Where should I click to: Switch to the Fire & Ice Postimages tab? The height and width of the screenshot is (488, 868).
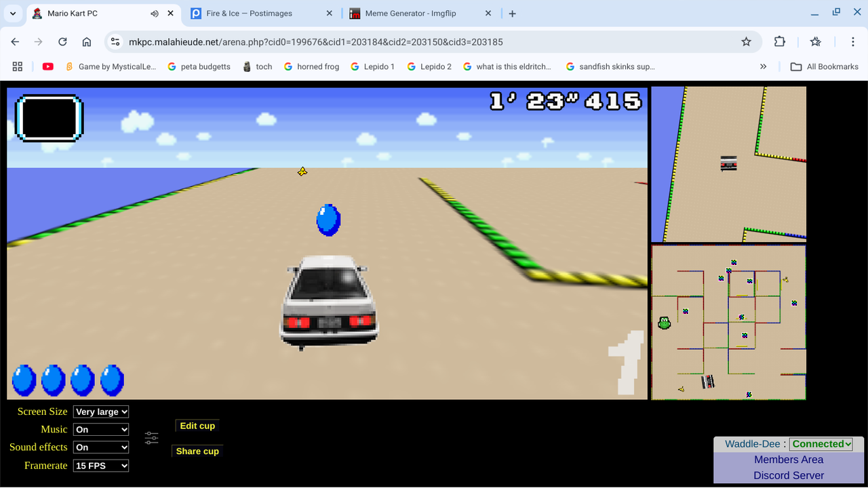click(x=261, y=14)
